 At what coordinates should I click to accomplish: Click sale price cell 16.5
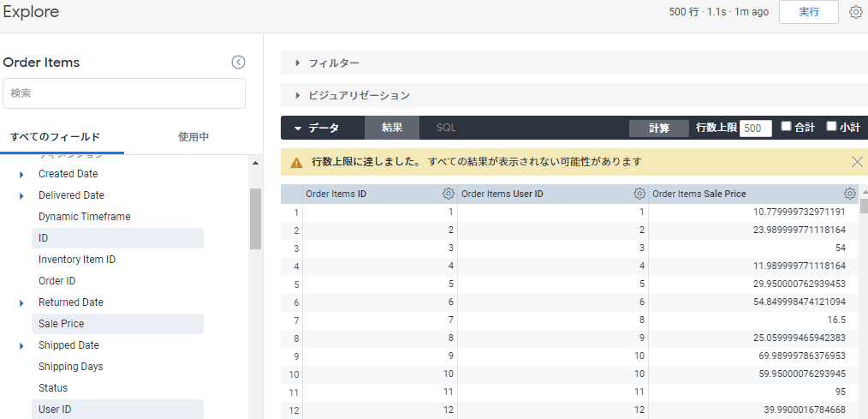click(754, 320)
